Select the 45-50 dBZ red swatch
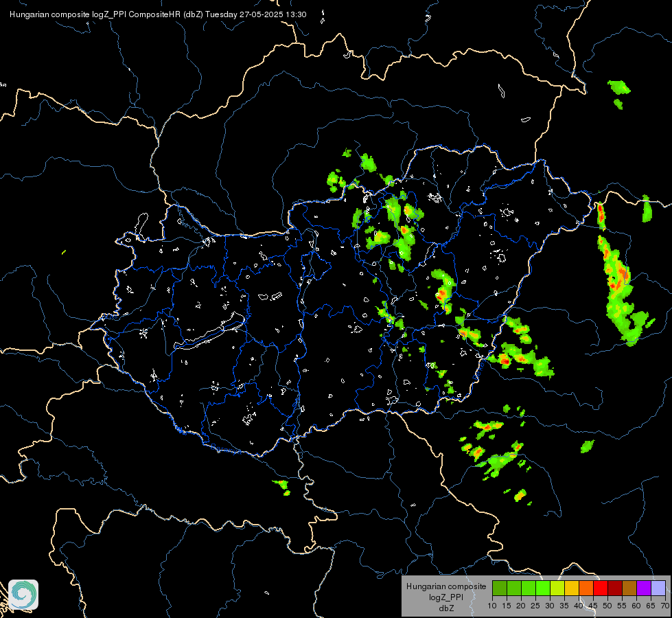Image resolution: width=672 pixels, height=618 pixels. (601, 588)
